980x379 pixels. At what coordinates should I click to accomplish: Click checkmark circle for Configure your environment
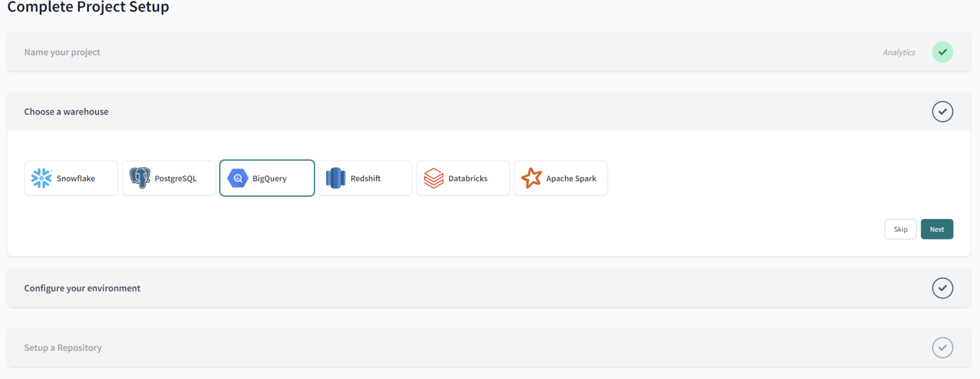pyautogui.click(x=942, y=288)
